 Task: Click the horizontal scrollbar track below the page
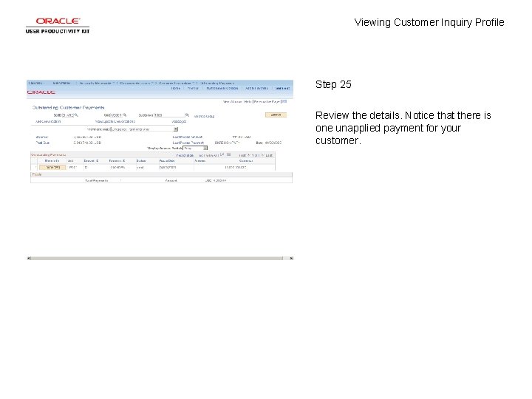click(x=157, y=258)
